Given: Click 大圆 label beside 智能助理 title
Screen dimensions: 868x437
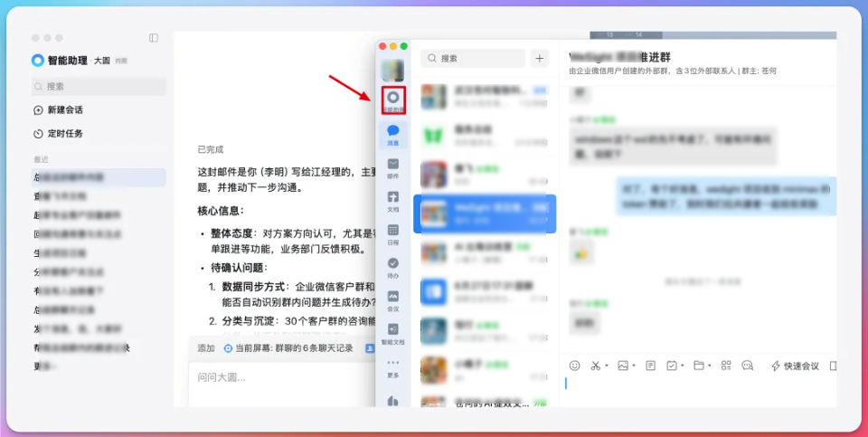Looking at the screenshot, I should tap(102, 61).
